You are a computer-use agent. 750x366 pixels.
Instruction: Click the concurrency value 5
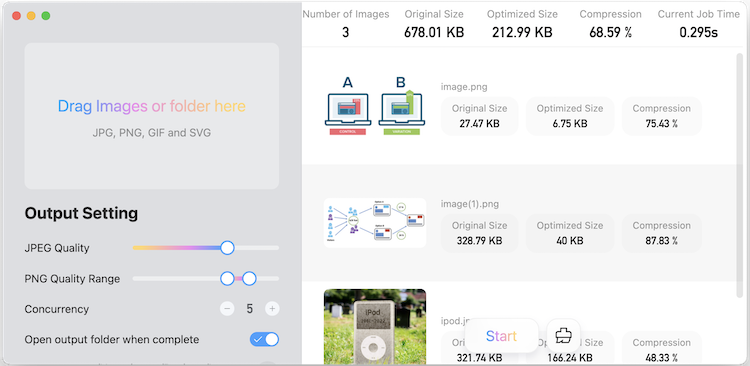point(250,309)
